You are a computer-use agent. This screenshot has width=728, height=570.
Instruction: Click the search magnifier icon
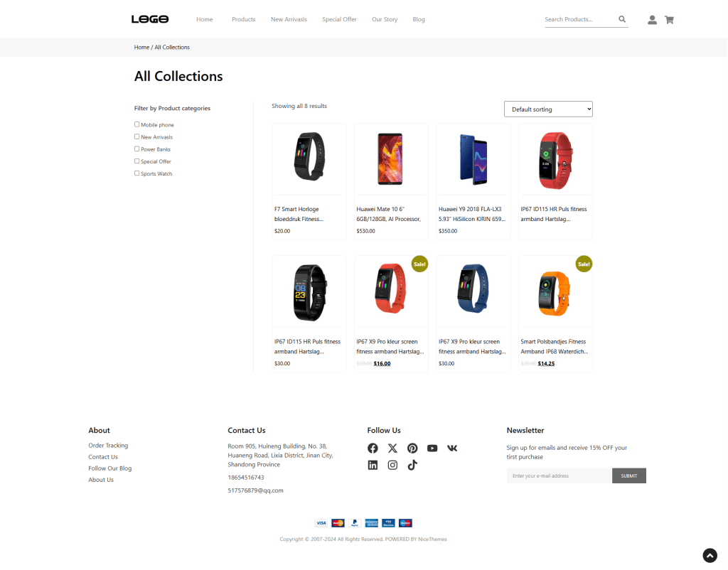click(x=621, y=19)
